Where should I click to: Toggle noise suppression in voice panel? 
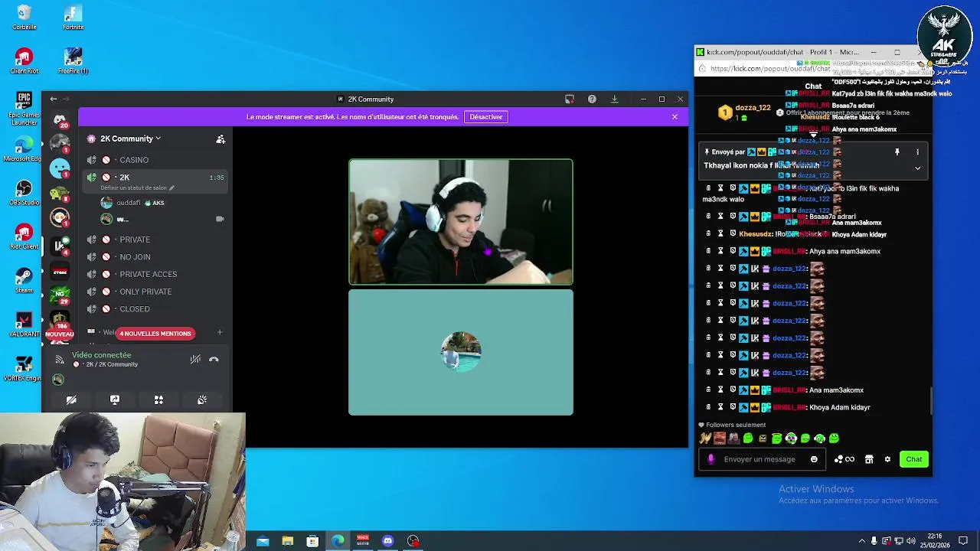(x=195, y=359)
